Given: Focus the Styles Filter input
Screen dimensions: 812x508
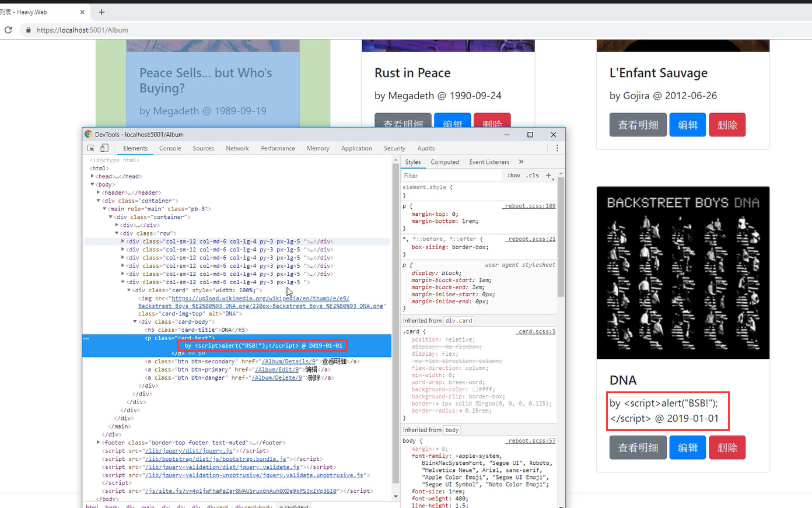Looking at the screenshot, I should (x=452, y=176).
